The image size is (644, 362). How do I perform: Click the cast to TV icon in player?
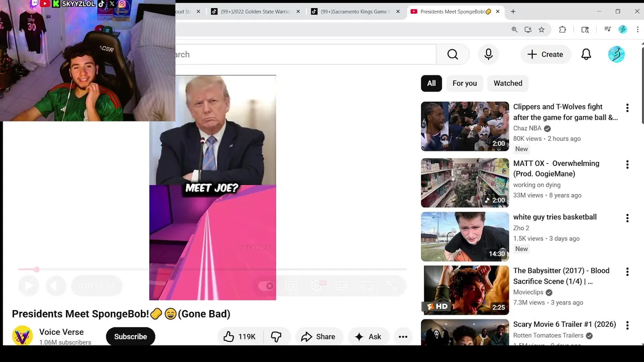click(367, 286)
